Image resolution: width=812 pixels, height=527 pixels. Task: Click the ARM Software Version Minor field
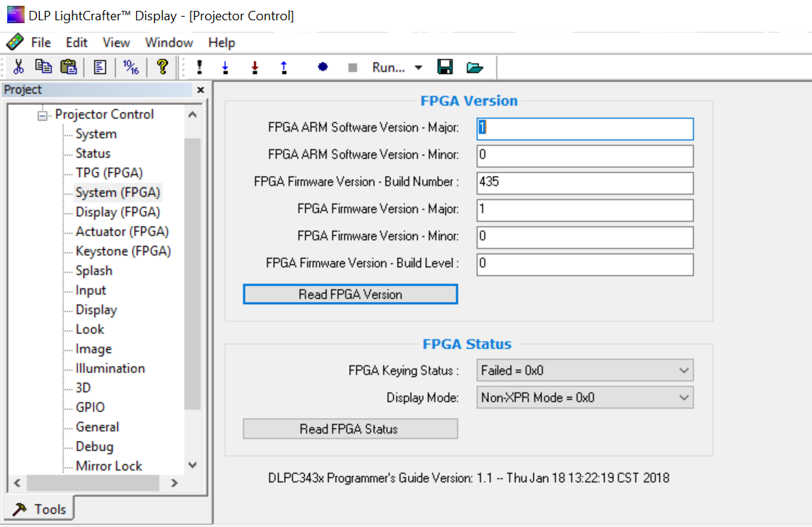click(x=585, y=156)
